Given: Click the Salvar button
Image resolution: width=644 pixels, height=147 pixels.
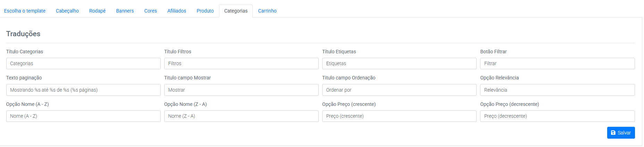Looking at the screenshot, I should (621, 133).
